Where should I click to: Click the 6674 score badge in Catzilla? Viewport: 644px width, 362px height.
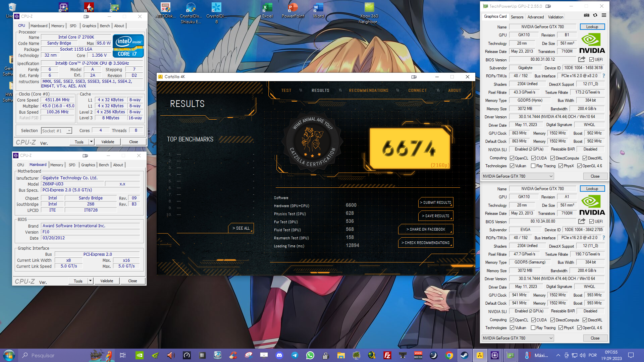click(x=410, y=148)
